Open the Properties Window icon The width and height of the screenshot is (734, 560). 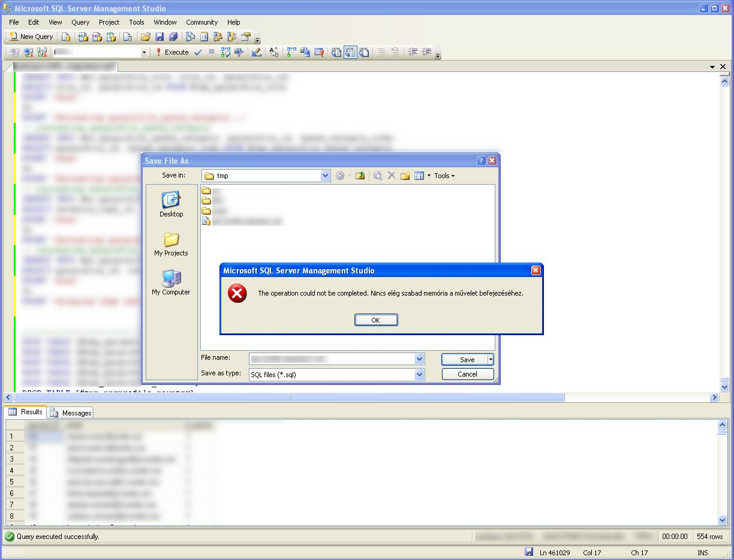pyautogui.click(x=245, y=37)
